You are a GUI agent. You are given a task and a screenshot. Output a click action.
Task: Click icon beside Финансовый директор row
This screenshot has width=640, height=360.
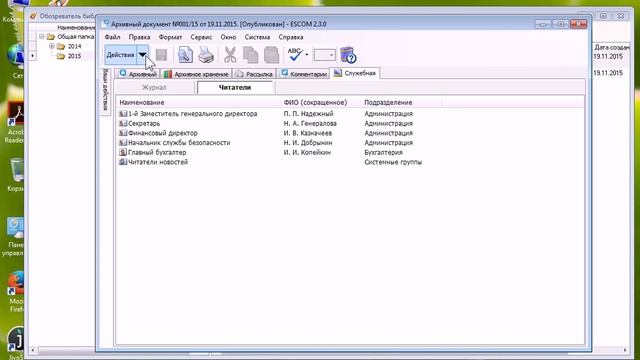tap(123, 133)
